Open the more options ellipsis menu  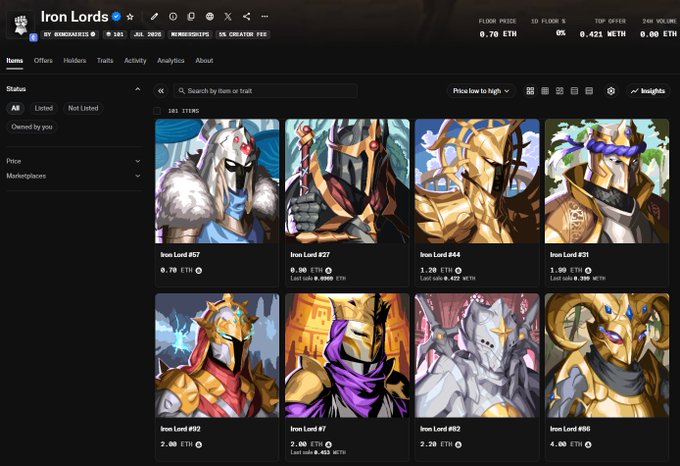(x=265, y=16)
